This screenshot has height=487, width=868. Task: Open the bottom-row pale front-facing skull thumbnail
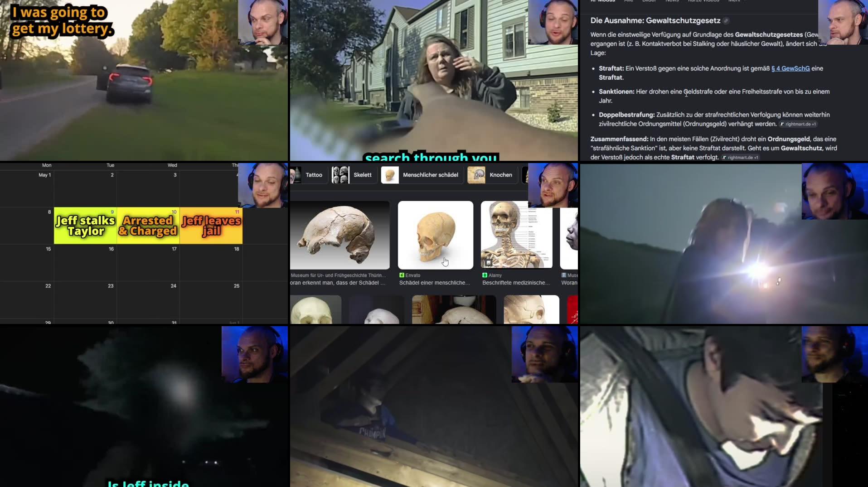tap(316, 309)
